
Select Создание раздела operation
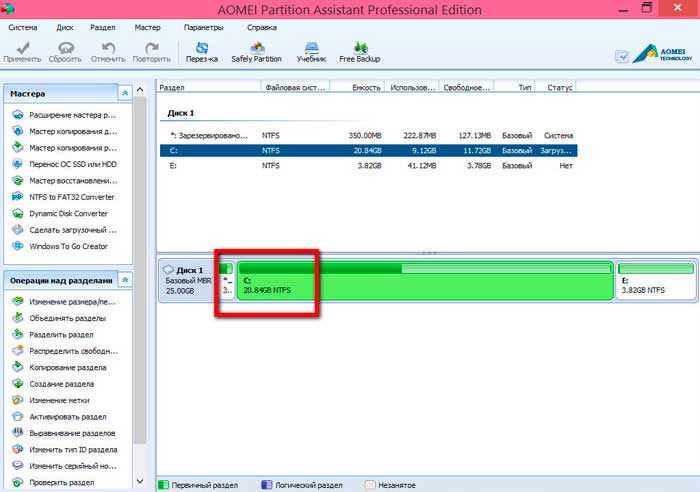tap(53, 384)
